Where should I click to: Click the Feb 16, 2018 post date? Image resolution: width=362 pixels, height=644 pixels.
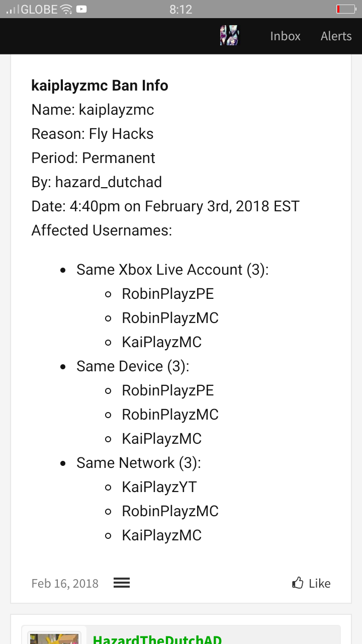pos(65,584)
